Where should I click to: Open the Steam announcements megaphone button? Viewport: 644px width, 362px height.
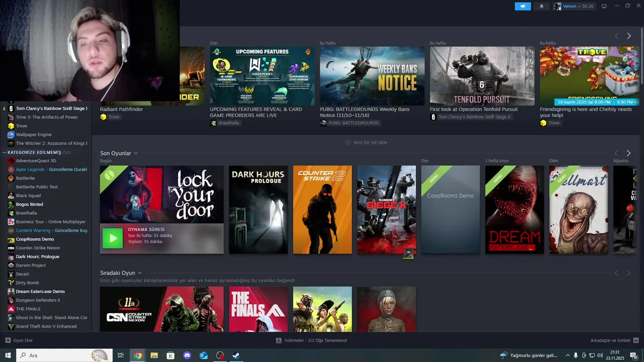pyautogui.click(x=523, y=6)
